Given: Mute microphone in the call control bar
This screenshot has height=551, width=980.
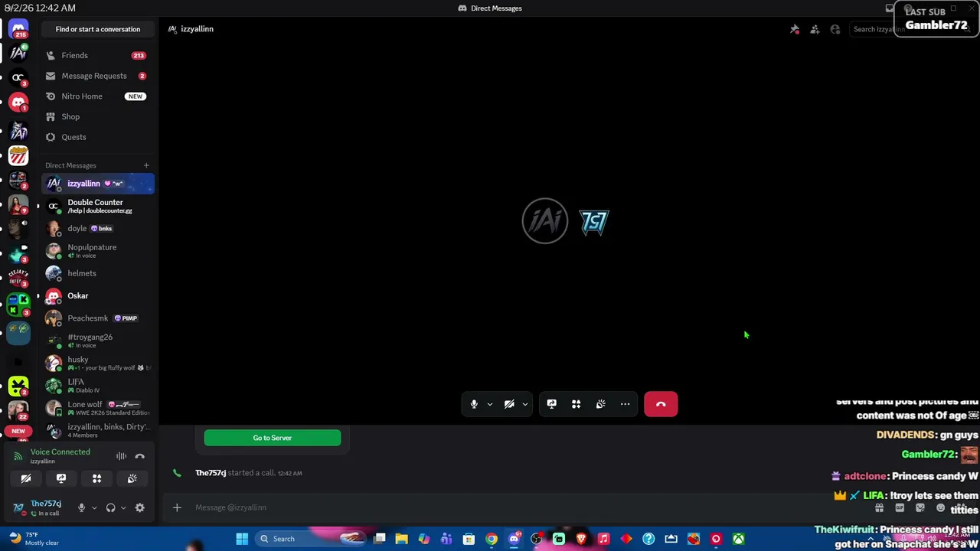Looking at the screenshot, I should (x=474, y=404).
